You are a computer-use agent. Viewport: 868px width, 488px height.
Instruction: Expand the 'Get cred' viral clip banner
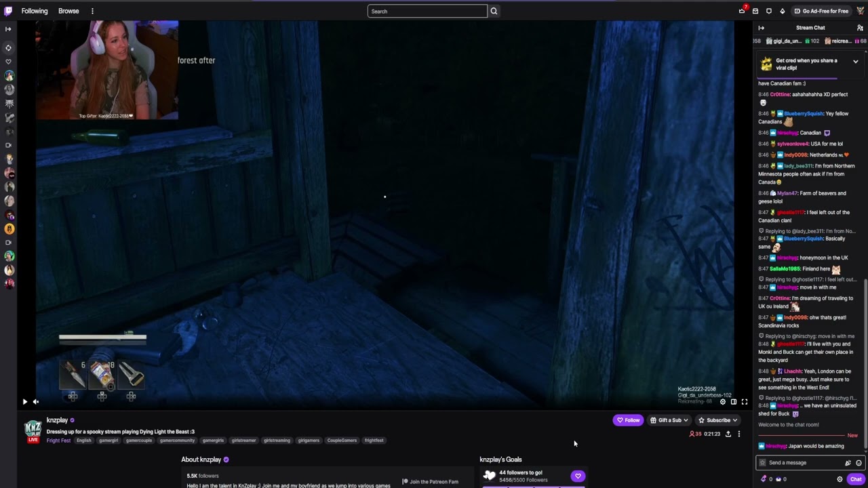tap(856, 62)
